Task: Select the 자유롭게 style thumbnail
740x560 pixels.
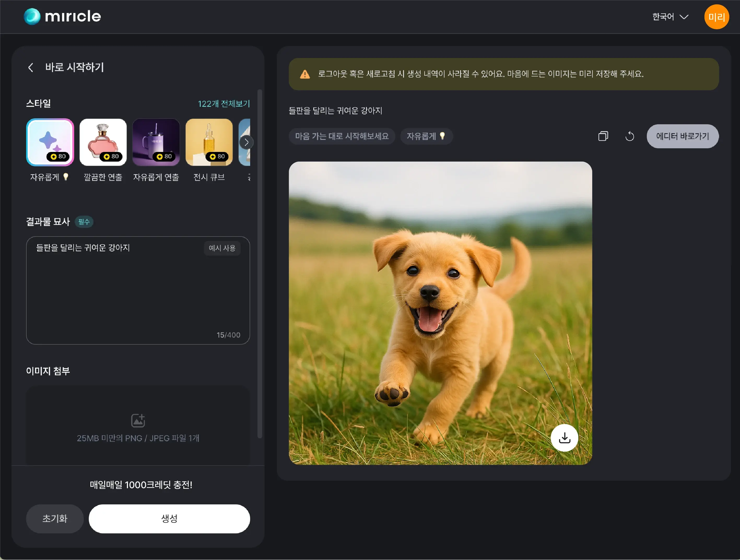Action: 50,142
